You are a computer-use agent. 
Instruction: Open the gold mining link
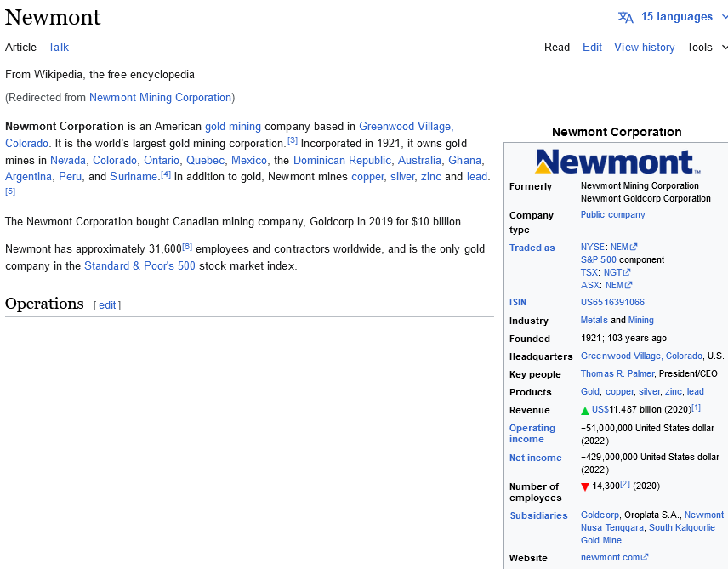pyautogui.click(x=233, y=127)
